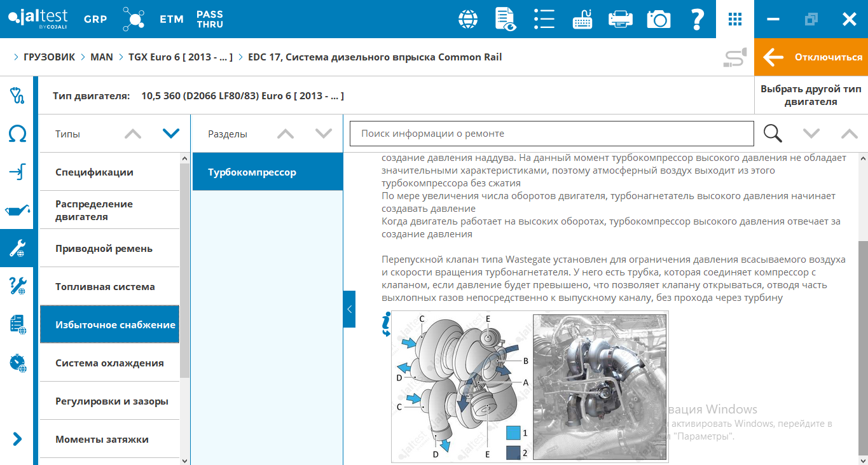
Task: Select Система охлаждения item
Action: point(109,363)
